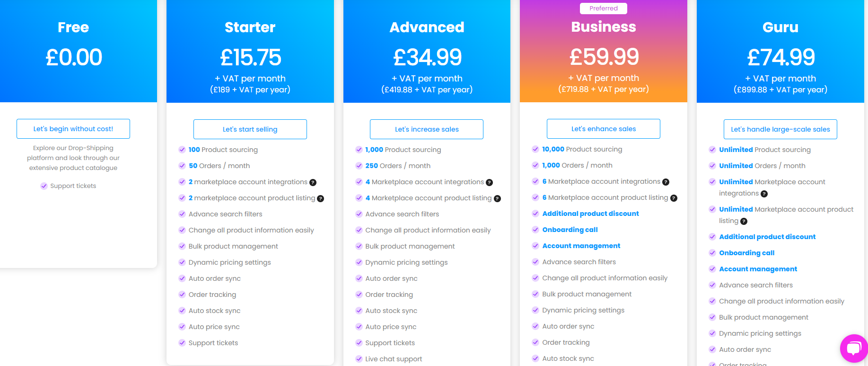Click help icon beside Business Marketplace account product listing

click(x=674, y=198)
